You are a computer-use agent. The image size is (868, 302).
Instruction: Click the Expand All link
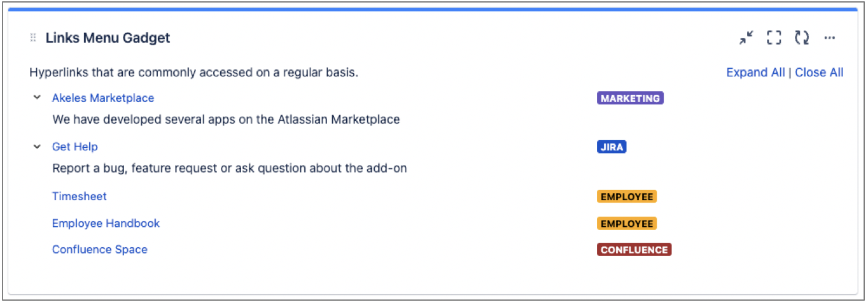click(755, 73)
